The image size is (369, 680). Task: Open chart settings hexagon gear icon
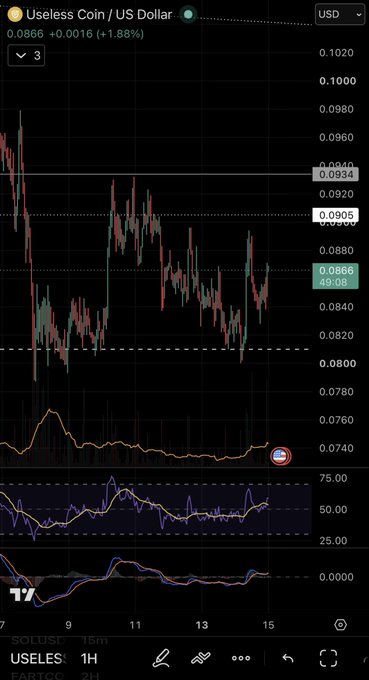tap(341, 625)
